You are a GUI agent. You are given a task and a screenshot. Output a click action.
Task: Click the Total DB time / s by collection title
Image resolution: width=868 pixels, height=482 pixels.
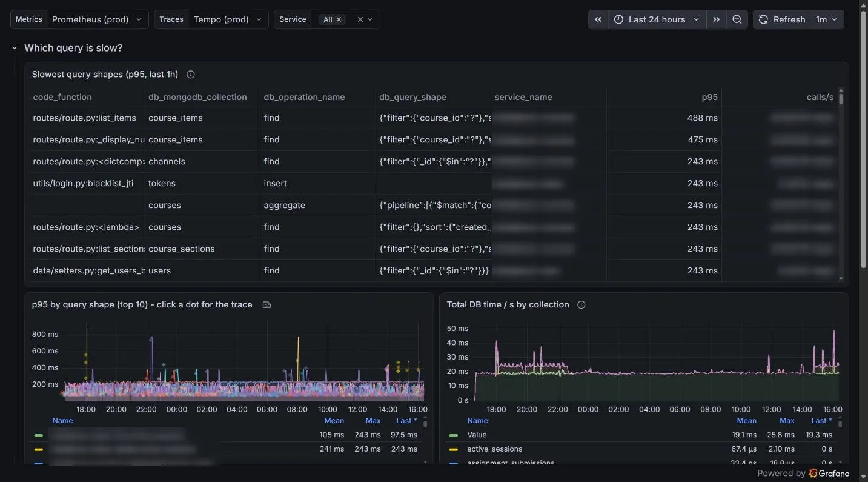point(508,305)
